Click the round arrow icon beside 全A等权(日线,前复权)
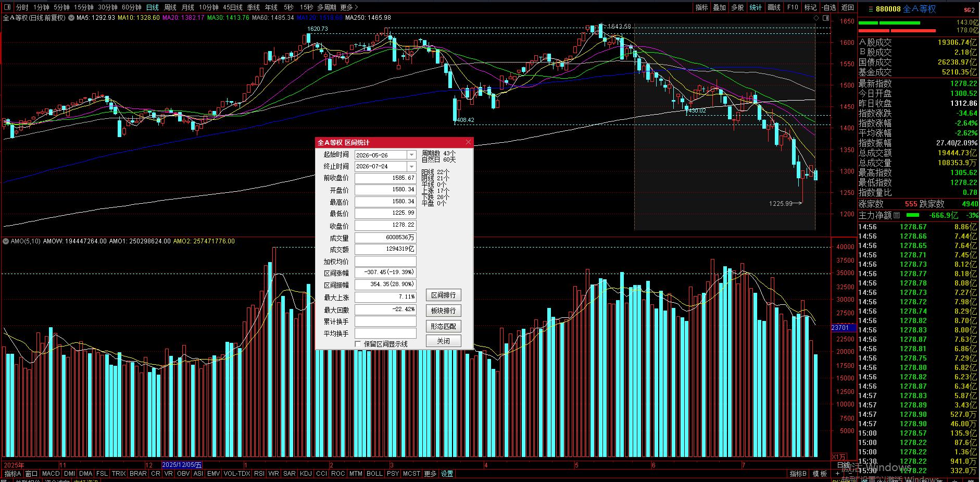The width and height of the screenshot is (980, 482). [71, 18]
